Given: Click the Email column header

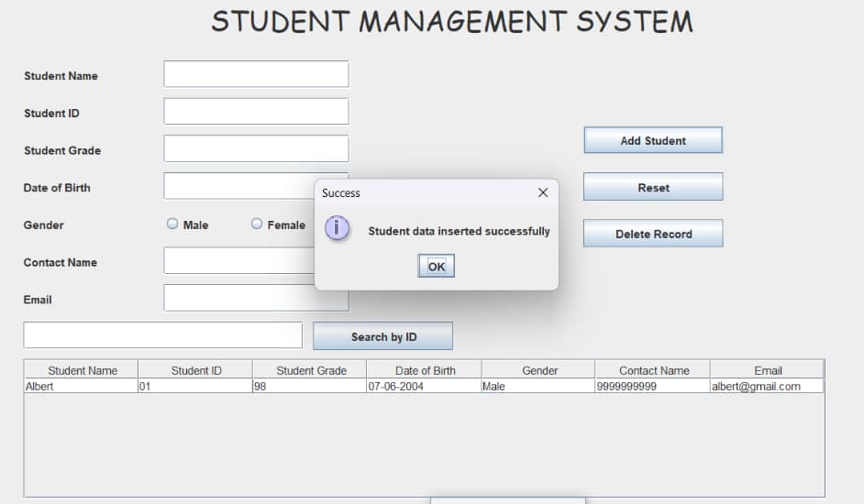Looking at the screenshot, I should [767, 370].
